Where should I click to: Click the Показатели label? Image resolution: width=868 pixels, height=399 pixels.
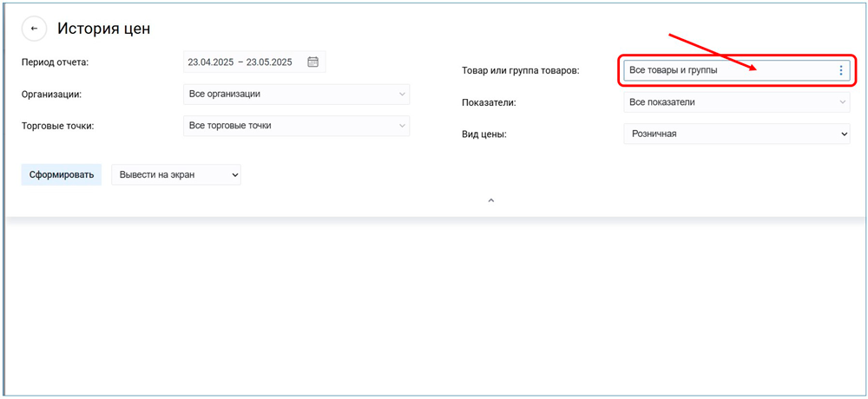coord(489,102)
